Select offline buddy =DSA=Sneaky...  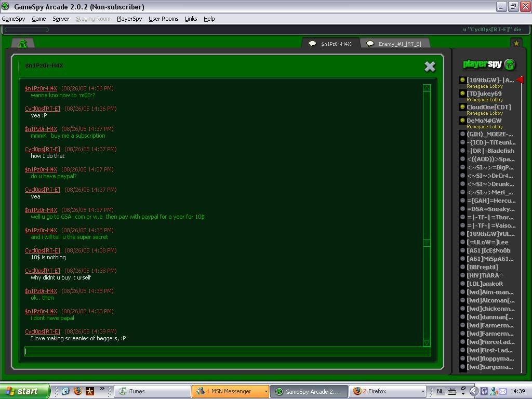[x=490, y=209]
